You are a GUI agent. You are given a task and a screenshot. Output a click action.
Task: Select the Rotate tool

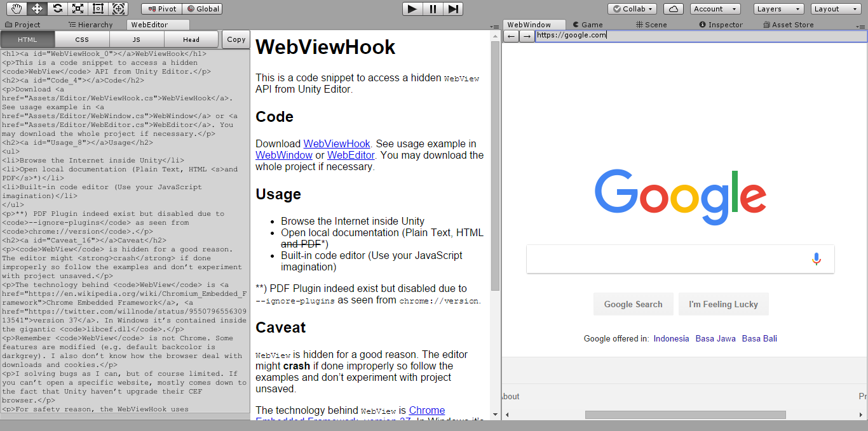click(57, 8)
